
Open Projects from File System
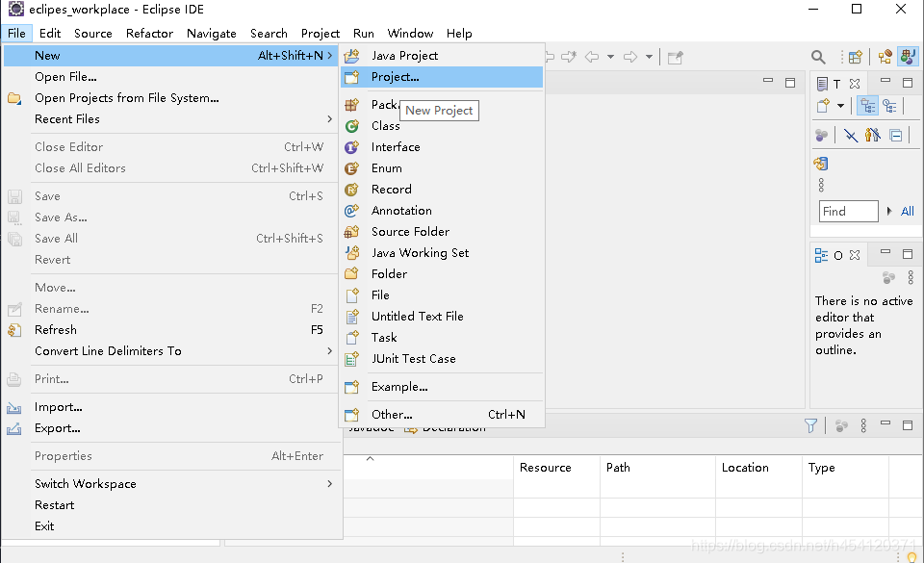coord(171,98)
